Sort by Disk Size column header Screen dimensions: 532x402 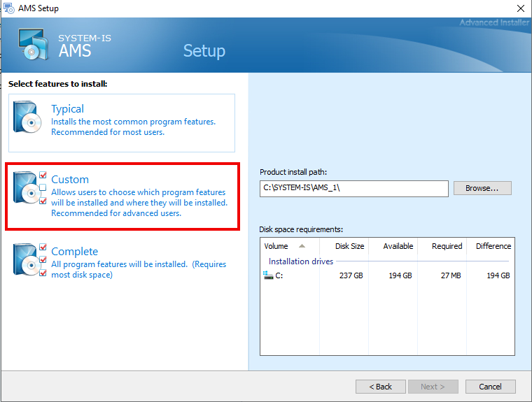point(344,246)
